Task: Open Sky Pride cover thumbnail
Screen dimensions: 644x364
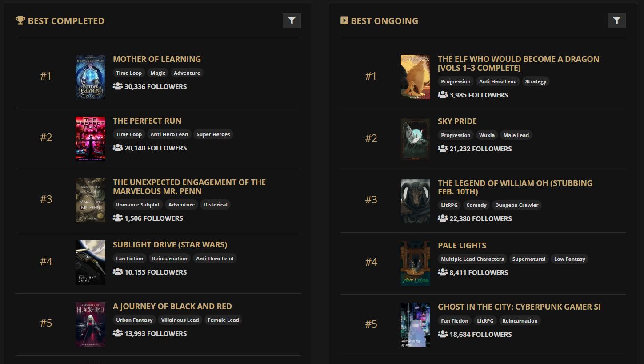Action: tap(415, 139)
